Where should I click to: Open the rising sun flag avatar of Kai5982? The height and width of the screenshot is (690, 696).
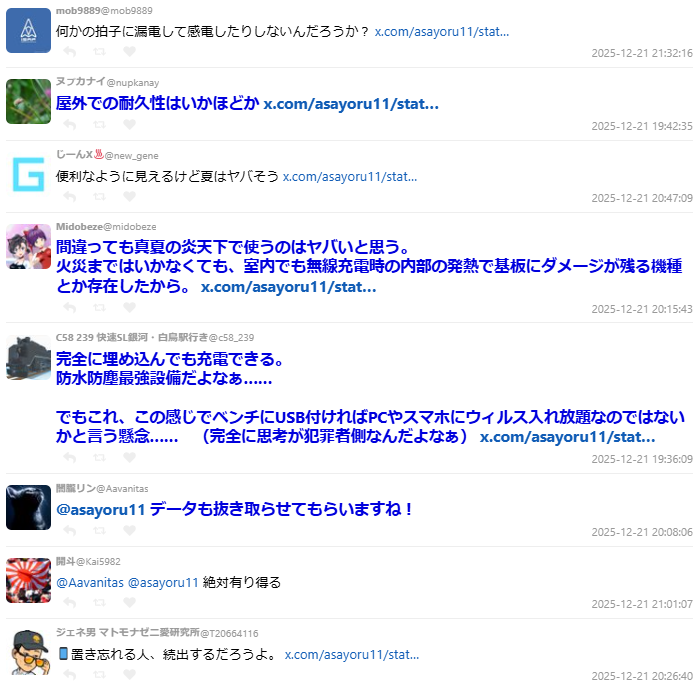tap(28, 580)
